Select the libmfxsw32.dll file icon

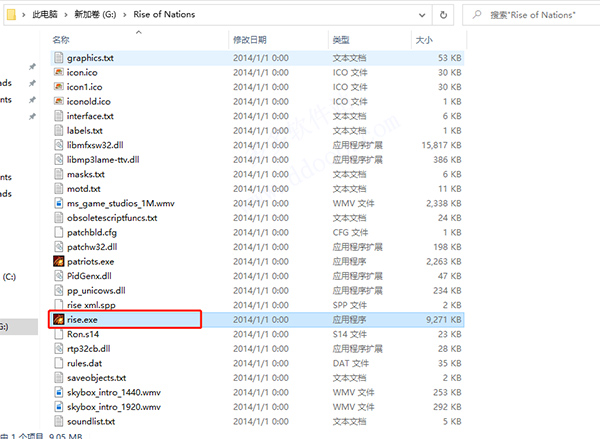click(x=59, y=145)
